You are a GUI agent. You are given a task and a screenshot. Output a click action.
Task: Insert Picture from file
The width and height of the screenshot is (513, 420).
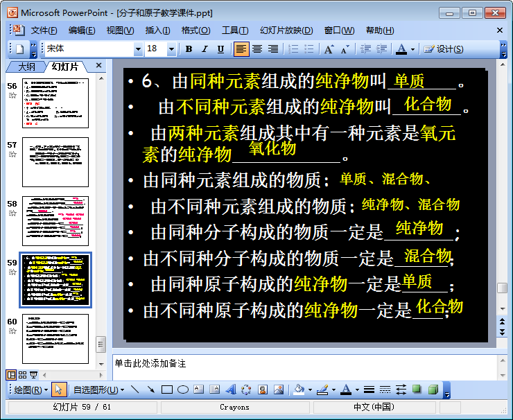coord(279,390)
